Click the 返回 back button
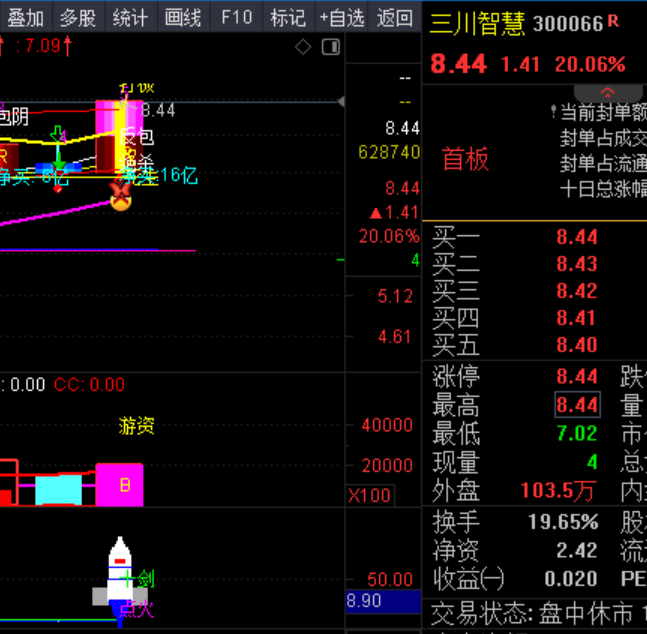 click(x=395, y=18)
